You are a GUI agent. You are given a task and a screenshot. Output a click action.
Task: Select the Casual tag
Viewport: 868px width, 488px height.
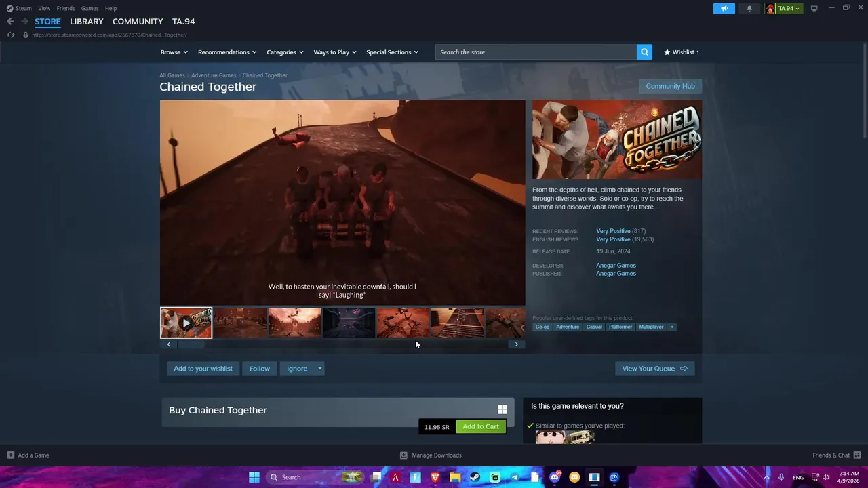(x=594, y=327)
